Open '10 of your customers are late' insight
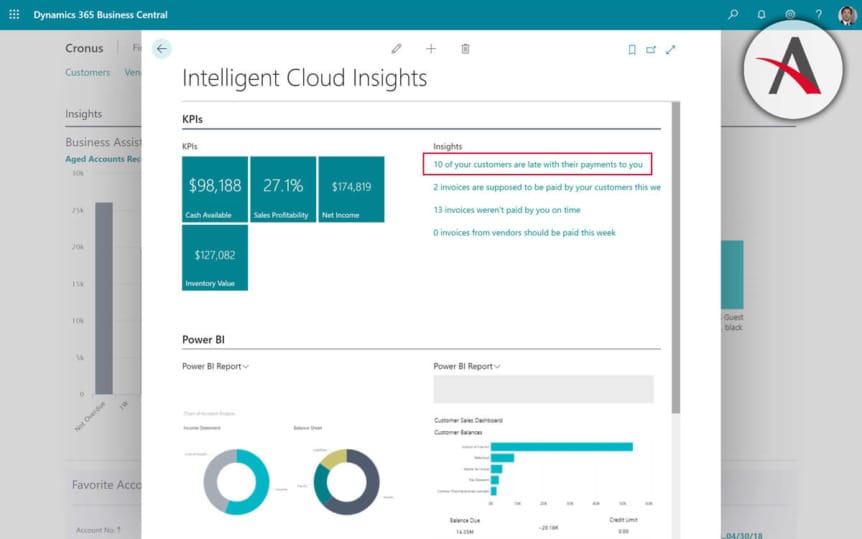Image resolution: width=862 pixels, height=539 pixels. click(538, 164)
